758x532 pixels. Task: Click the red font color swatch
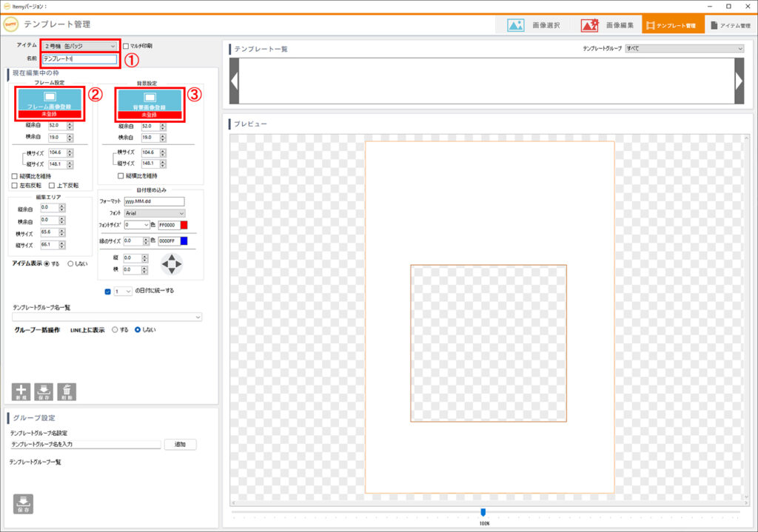pyautogui.click(x=184, y=225)
